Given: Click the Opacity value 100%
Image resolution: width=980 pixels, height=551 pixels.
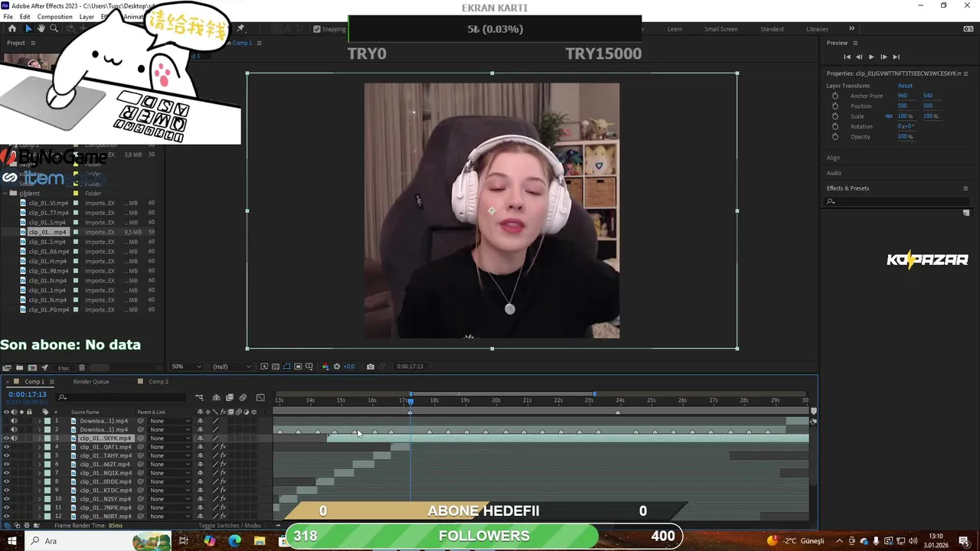Looking at the screenshot, I should tap(905, 136).
